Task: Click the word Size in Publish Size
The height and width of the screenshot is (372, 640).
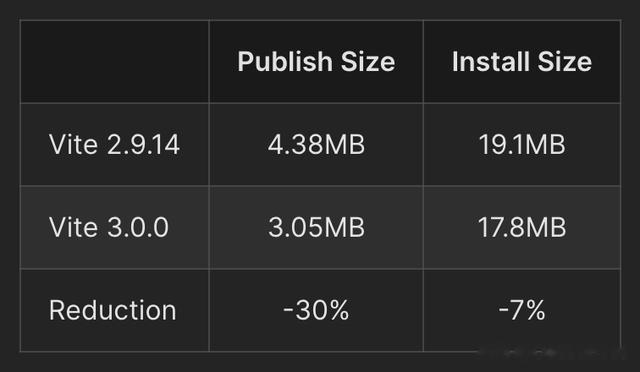Action: pos(368,62)
